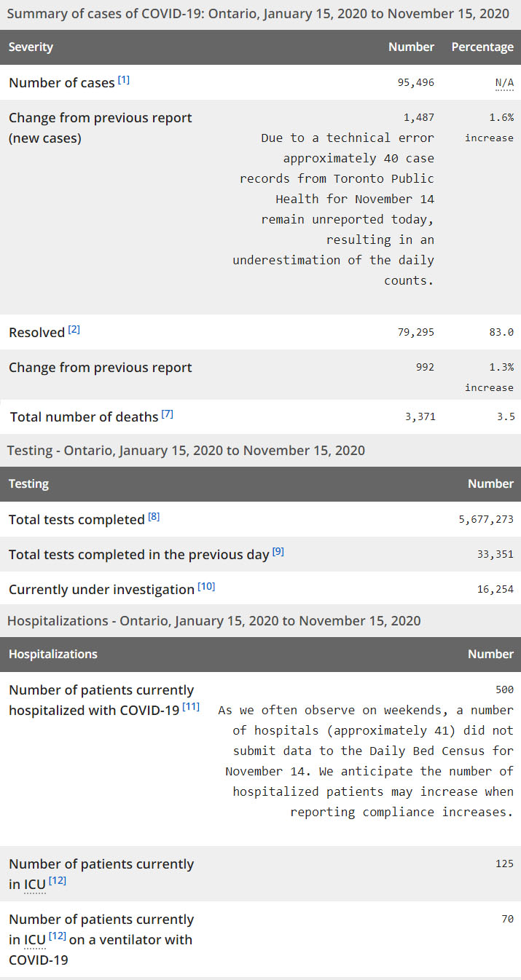Click the N/A abbreviation in the Percentage column
The image size is (521, 980).
[x=504, y=83]
